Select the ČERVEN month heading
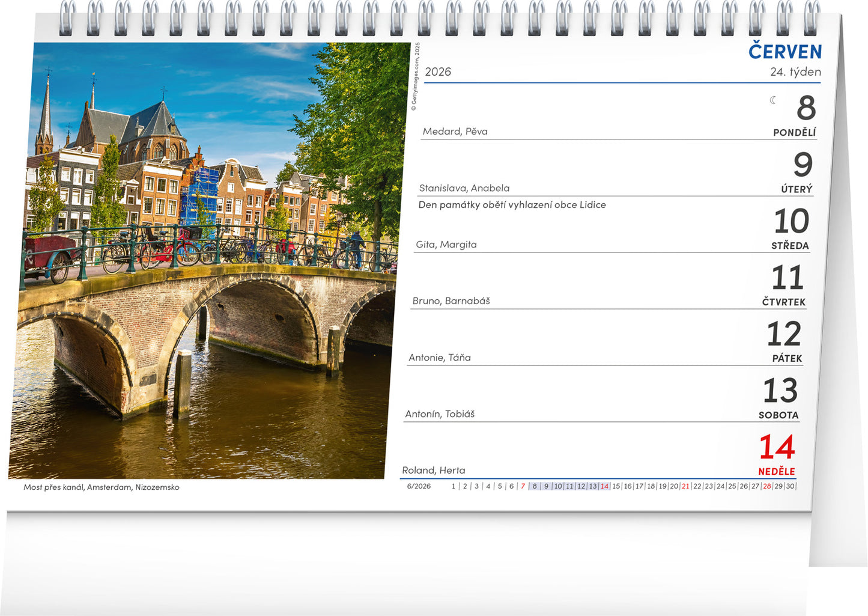 [785, 52]
